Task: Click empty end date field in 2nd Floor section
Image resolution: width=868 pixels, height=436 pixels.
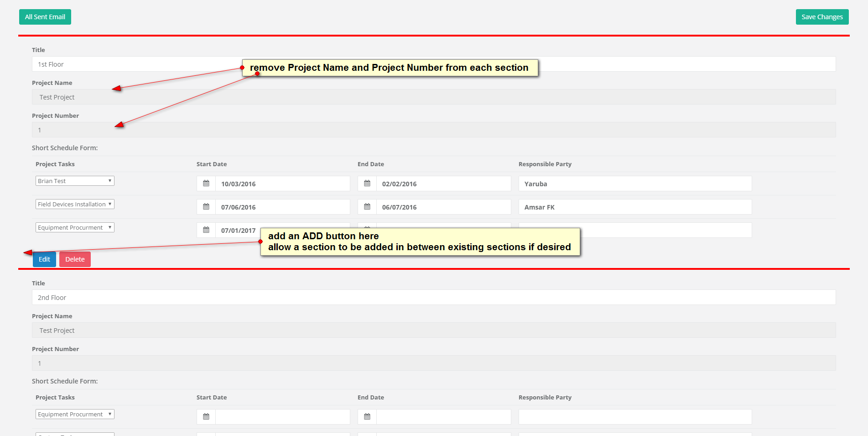Action: pos(444,417)
